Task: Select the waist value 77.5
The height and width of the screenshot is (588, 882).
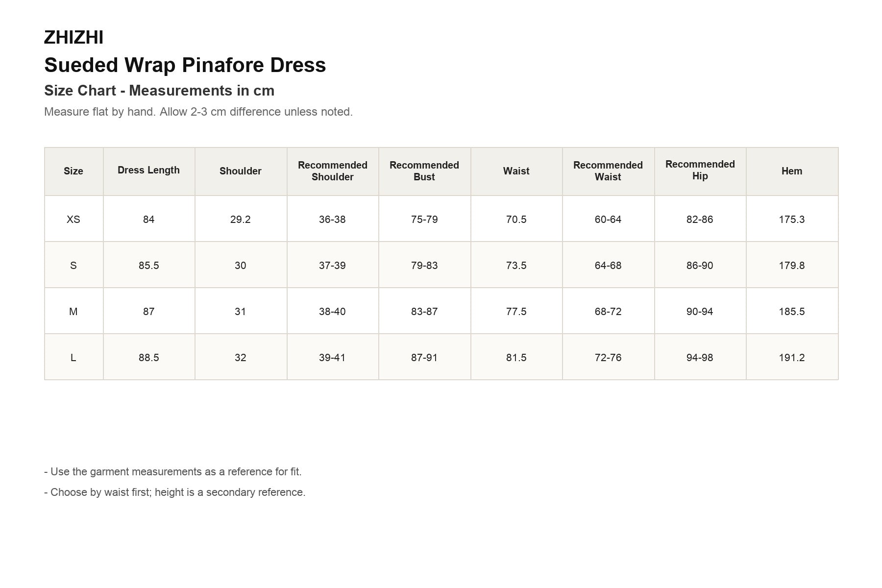Action: click(x=516, y=311)
